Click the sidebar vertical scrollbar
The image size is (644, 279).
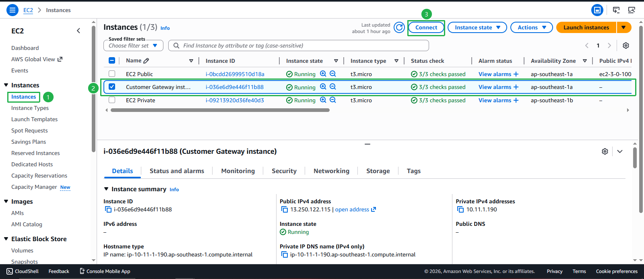(93, 89)
